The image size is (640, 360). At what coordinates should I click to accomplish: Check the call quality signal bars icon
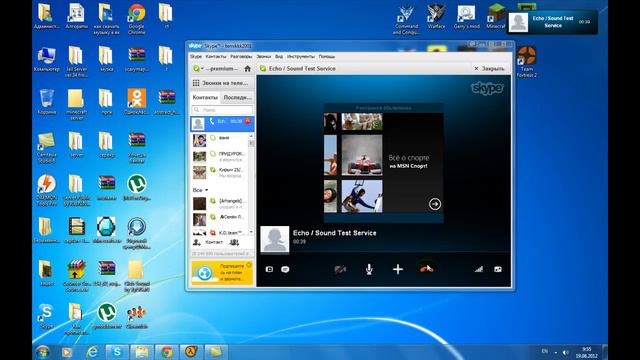479,269
